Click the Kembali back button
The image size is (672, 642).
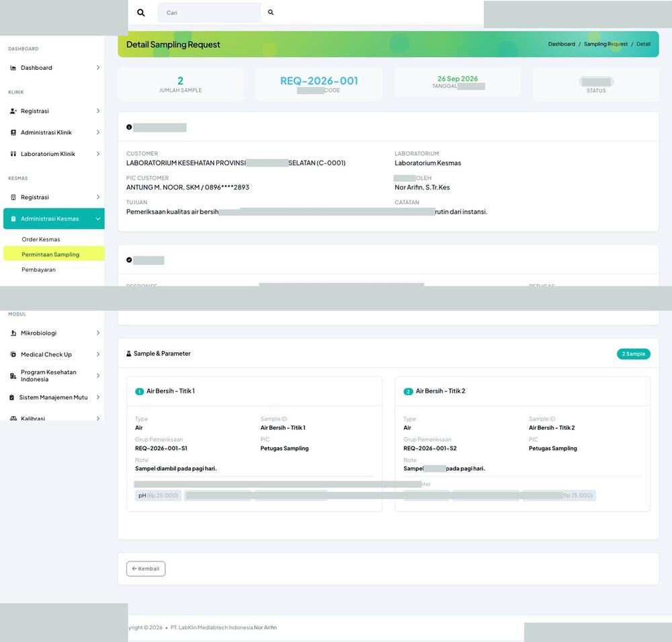click(x=146, y=569)
